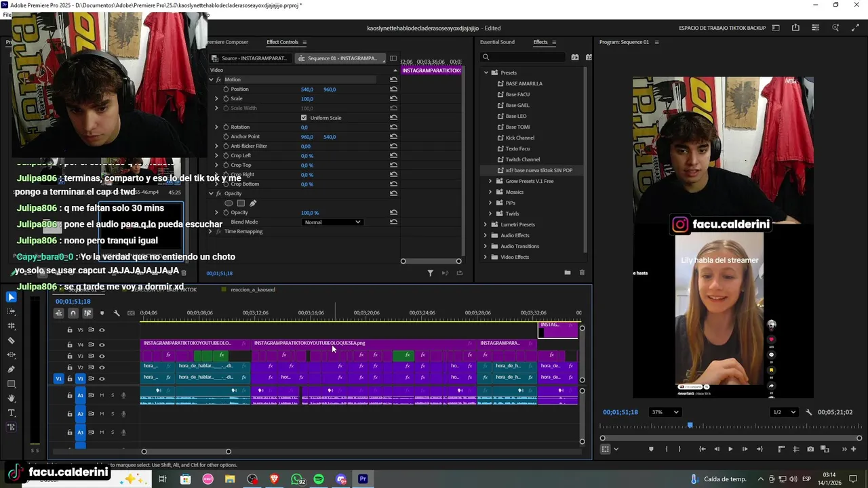Mute audio track A1
Image resolution: width=868 pixels, height=488 pixels.
click(x=102, y=395)
